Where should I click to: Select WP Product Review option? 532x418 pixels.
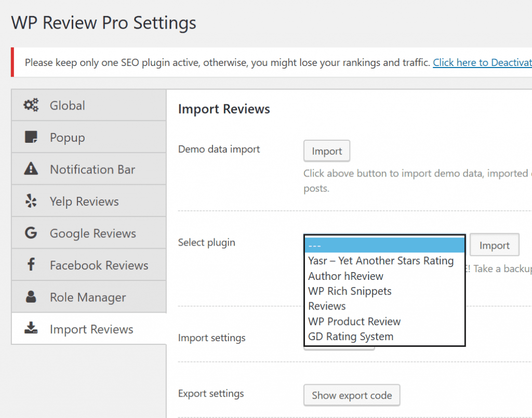coord(384,321)
